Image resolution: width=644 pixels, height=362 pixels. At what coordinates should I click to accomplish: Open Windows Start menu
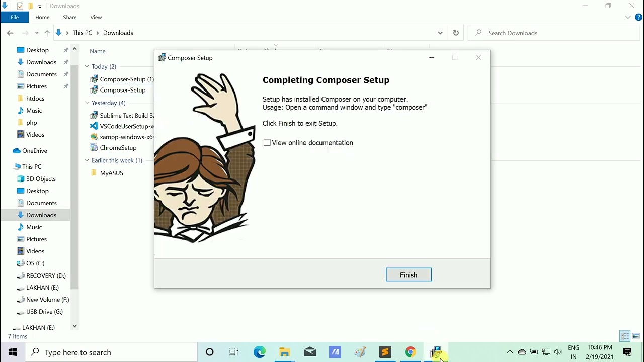(x=13, y=352)
